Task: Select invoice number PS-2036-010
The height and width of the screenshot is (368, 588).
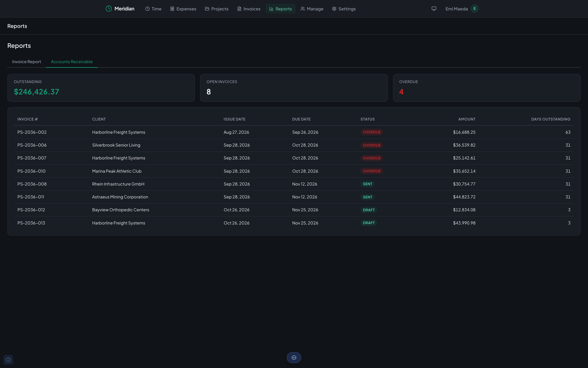Action: pyautogui.click(x=31, y=171)
